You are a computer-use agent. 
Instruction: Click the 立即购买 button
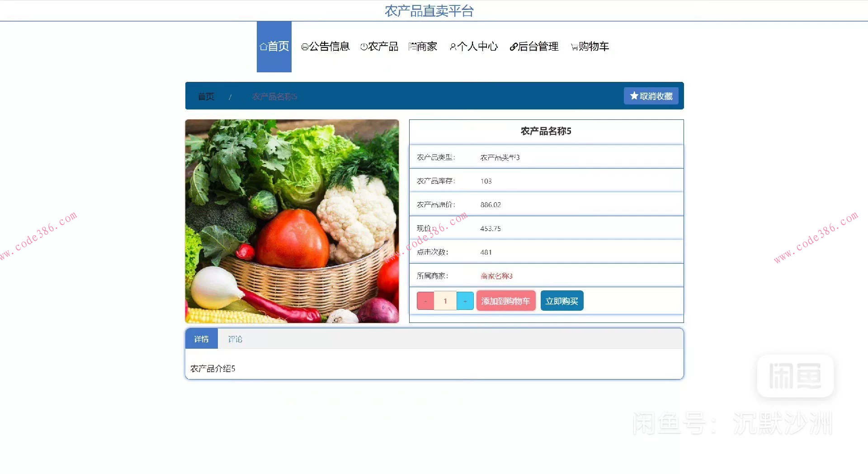[x=562, y=301]
